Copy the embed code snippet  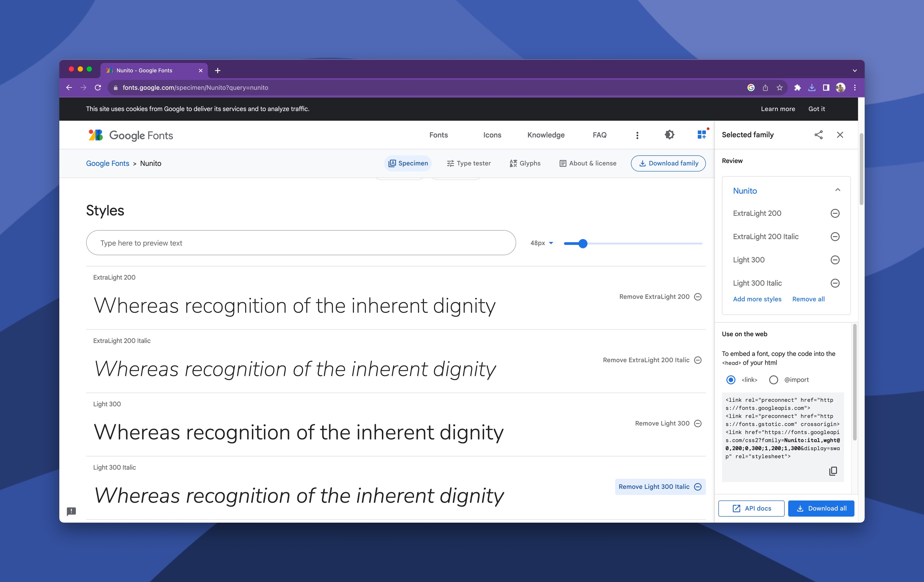point(833,471)
